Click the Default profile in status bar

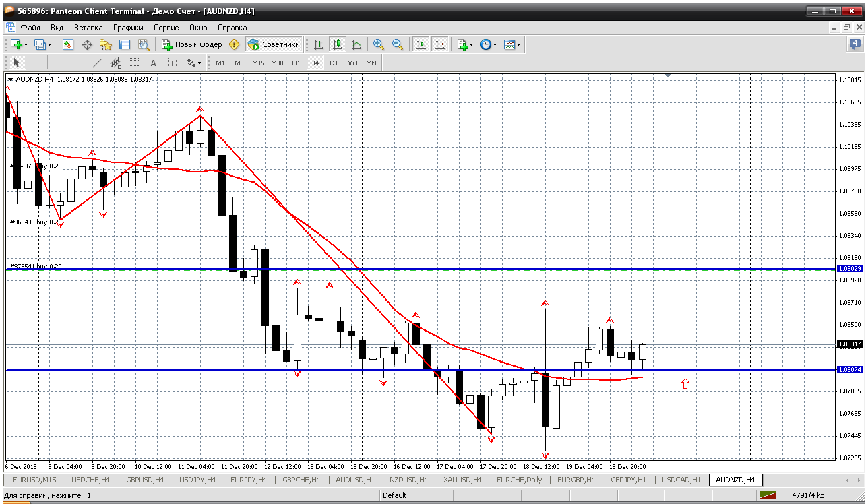tap(394, 495)
